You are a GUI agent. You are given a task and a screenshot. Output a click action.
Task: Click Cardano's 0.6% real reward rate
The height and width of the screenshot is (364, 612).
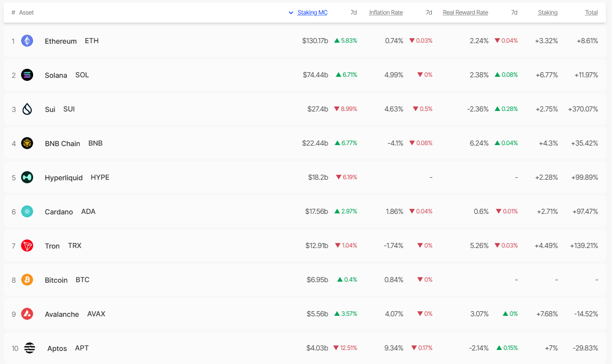point(481,211)
